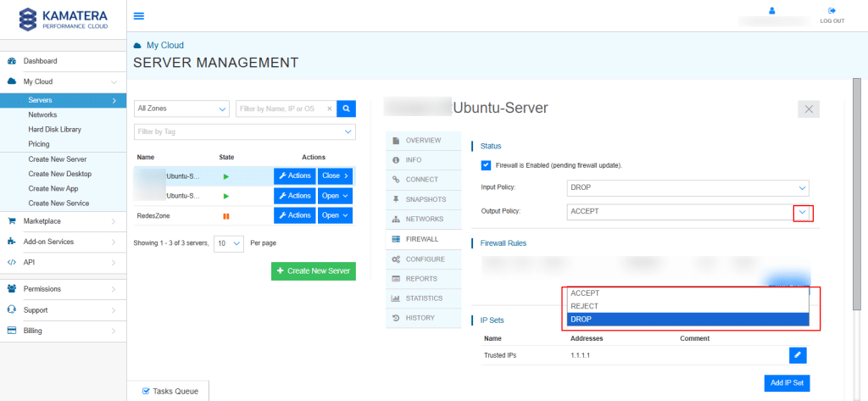Screen dimensions: 868x401
Task: Click Create New Desktop link
Action: (60, 174)
